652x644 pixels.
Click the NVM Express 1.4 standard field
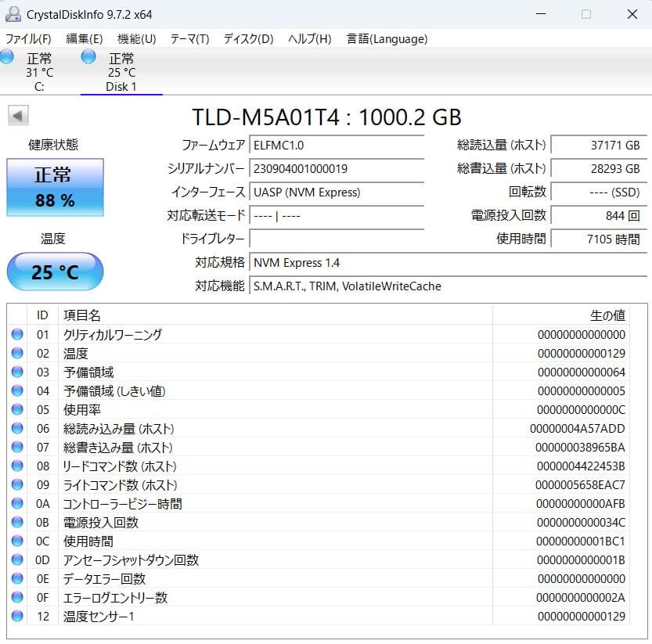point(448,263)
